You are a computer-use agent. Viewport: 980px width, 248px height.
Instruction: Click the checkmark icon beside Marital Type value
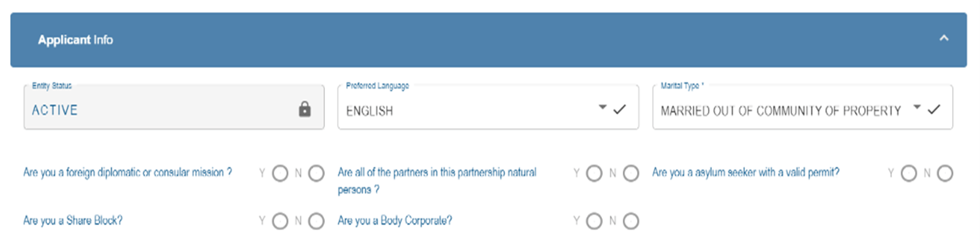click(934, 109)
